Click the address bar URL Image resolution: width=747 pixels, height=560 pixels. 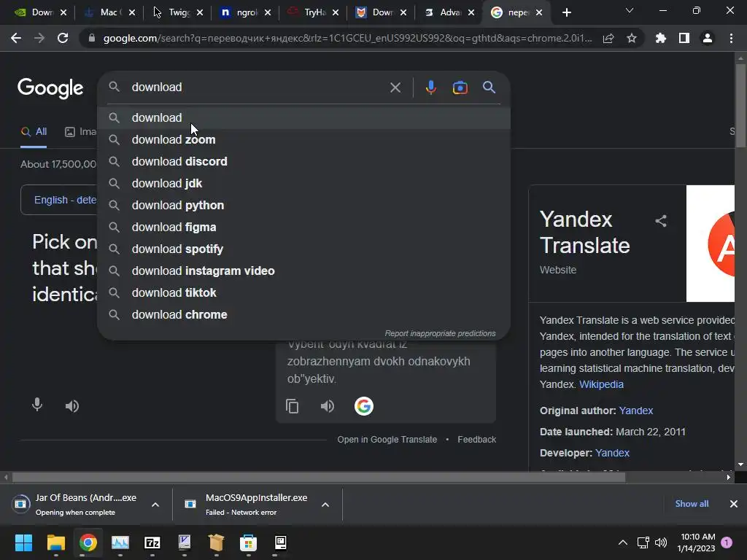point(347,38)
